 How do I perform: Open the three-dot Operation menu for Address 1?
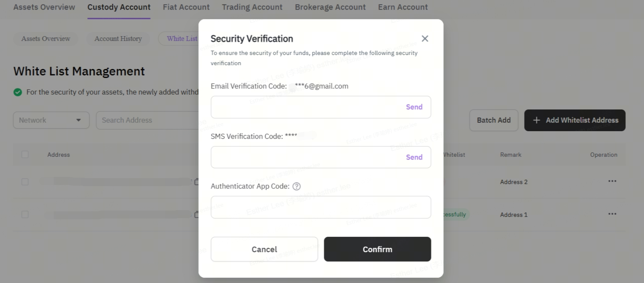tap(612, 214)
